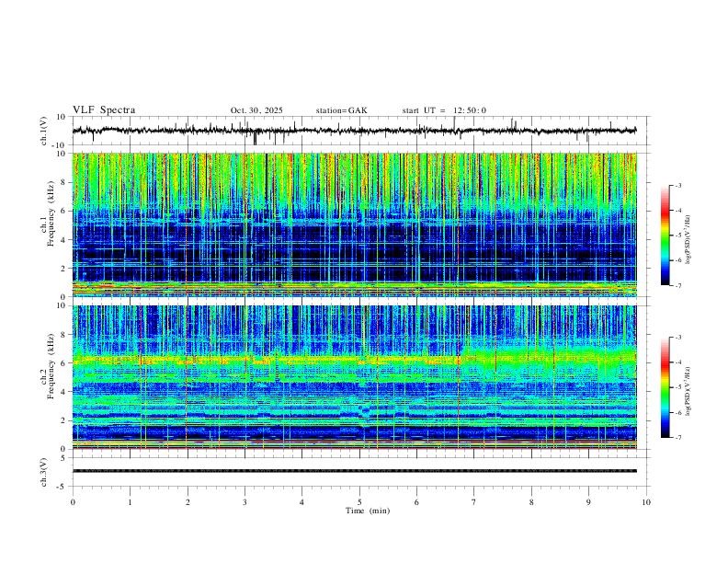Click the 'VLF Spectra' title text
This screenshot has width=728, height=563.
pyautogui.click(x=104, y=110)
